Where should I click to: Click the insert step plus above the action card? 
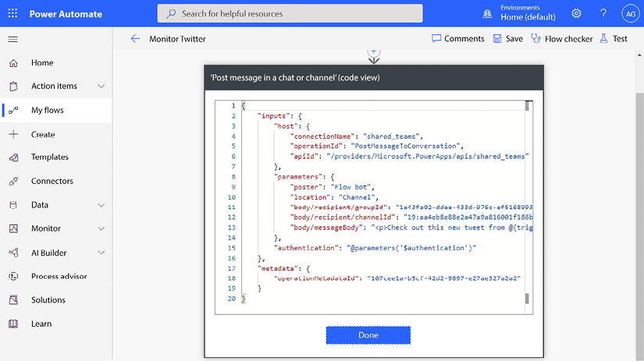coord(374,52)
